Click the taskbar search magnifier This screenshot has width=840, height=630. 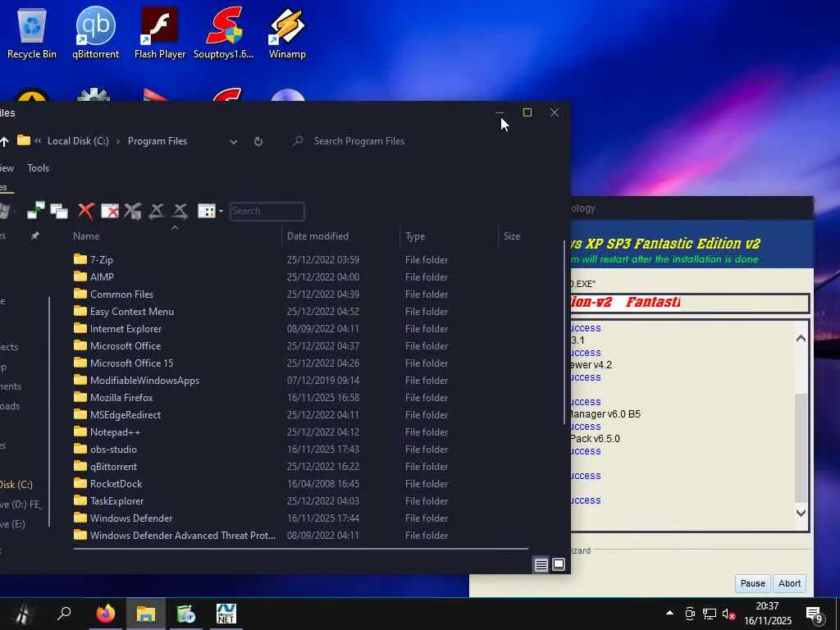(64, 614)
